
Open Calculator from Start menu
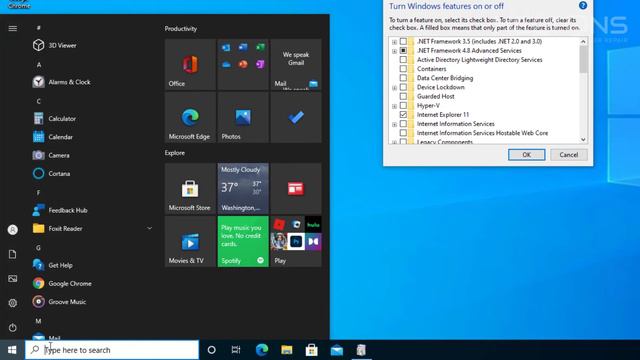(x=54, y=119)
